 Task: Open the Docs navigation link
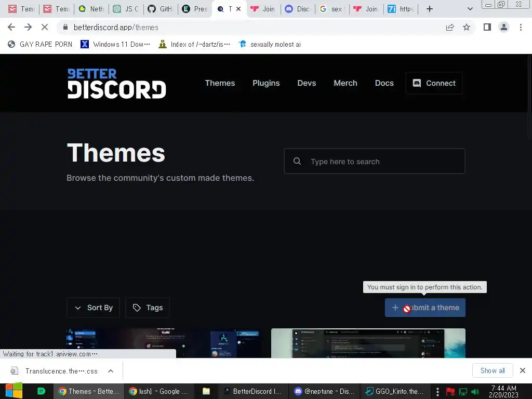click(x=384, y=83)
